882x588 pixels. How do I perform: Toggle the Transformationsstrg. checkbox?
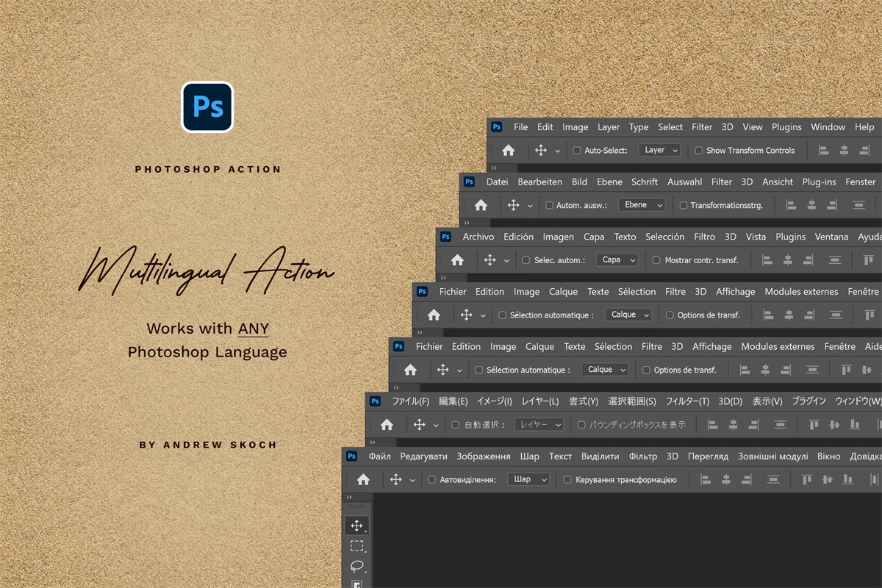pyautogui.click(x=684, y=206)
